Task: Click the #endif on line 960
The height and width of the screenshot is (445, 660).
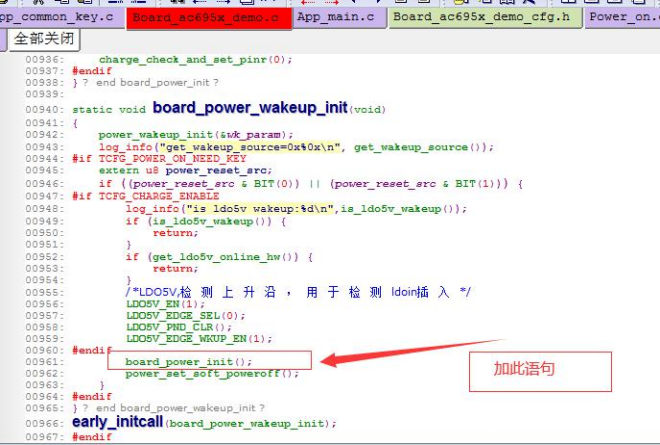Action: pos(92,350)
